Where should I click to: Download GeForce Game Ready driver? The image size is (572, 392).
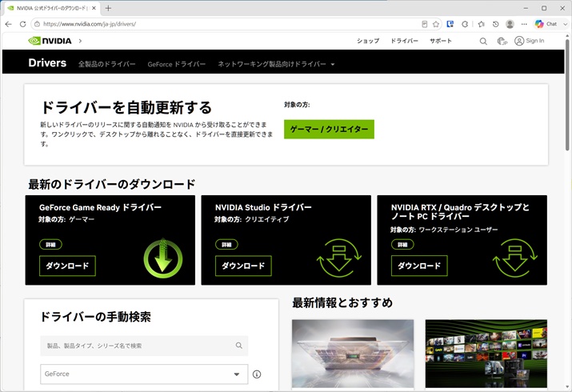pyautogui.click(x=67, y=266)
